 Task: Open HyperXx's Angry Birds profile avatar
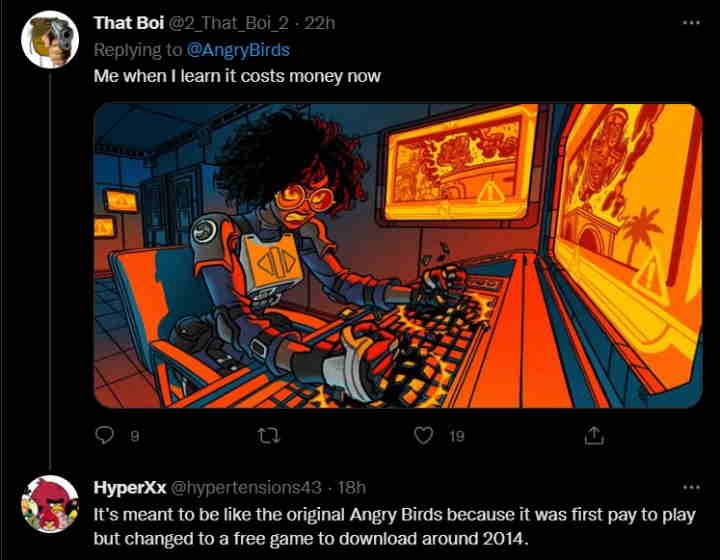pos(50,504)
